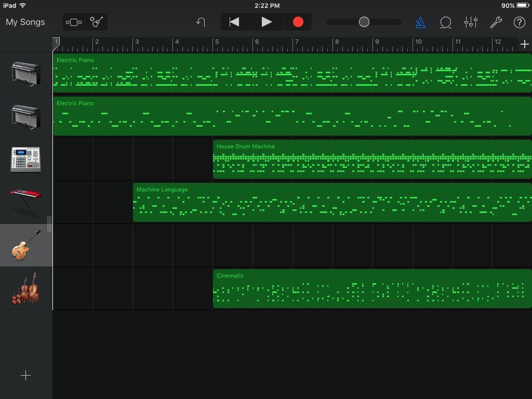
Task: Tap the help question mark icon
Action: click(519, 22)
